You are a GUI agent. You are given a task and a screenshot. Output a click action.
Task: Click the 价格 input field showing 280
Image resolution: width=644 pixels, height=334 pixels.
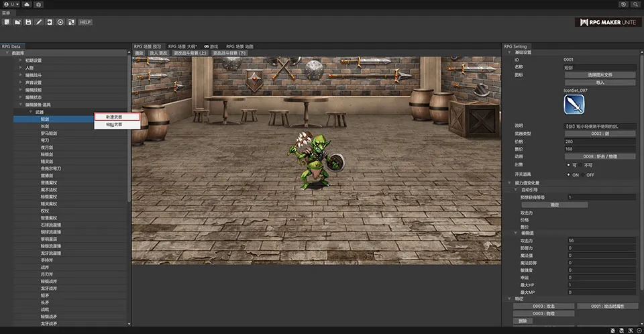(x=600, y=142)
